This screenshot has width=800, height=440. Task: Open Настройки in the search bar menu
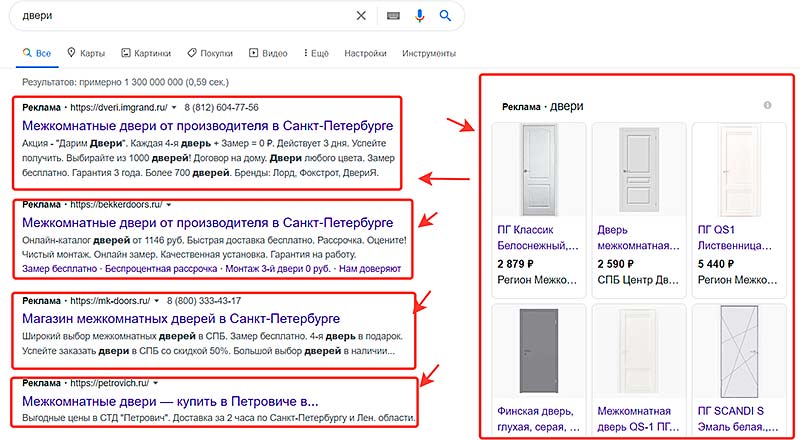(364, 53)
